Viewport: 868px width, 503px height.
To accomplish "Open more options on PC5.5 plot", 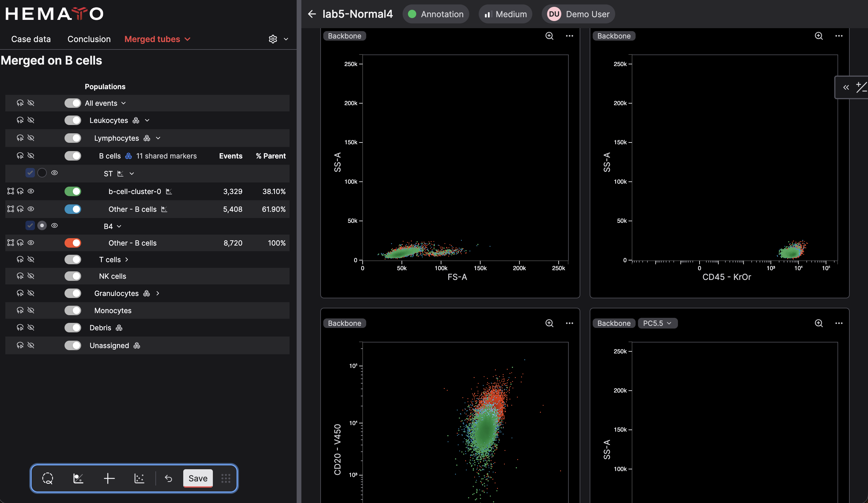I will coord(839,323).
